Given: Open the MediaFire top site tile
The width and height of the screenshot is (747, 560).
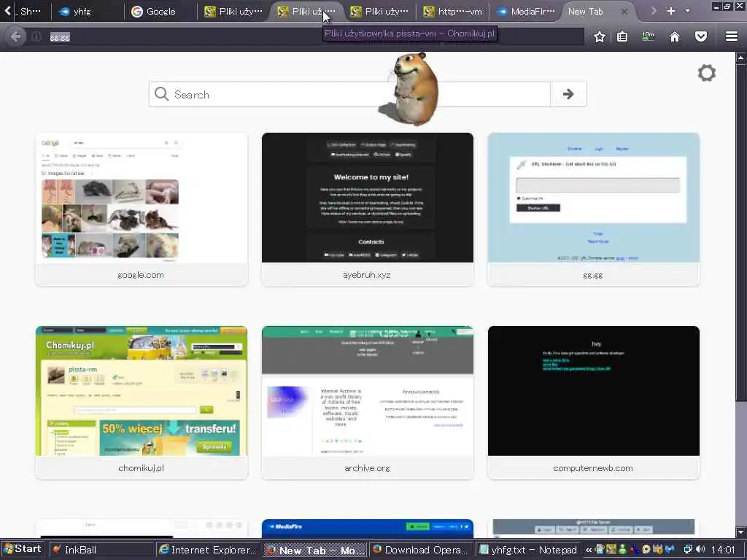Looking at the screenshot, I should pos(368,529).
